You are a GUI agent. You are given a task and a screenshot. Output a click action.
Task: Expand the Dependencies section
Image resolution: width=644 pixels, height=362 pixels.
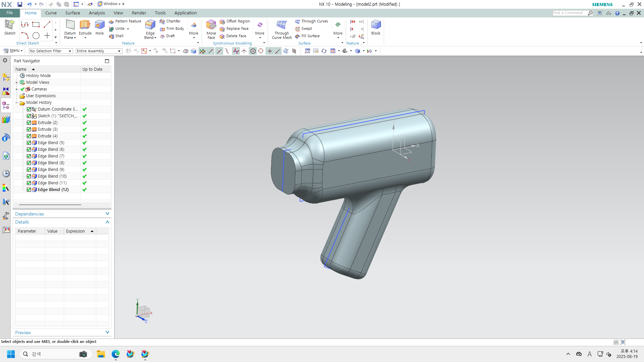click(62, 214)
